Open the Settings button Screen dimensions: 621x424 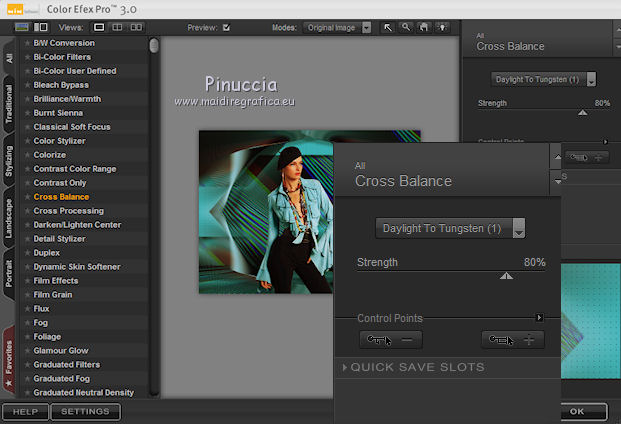(86, 411)
